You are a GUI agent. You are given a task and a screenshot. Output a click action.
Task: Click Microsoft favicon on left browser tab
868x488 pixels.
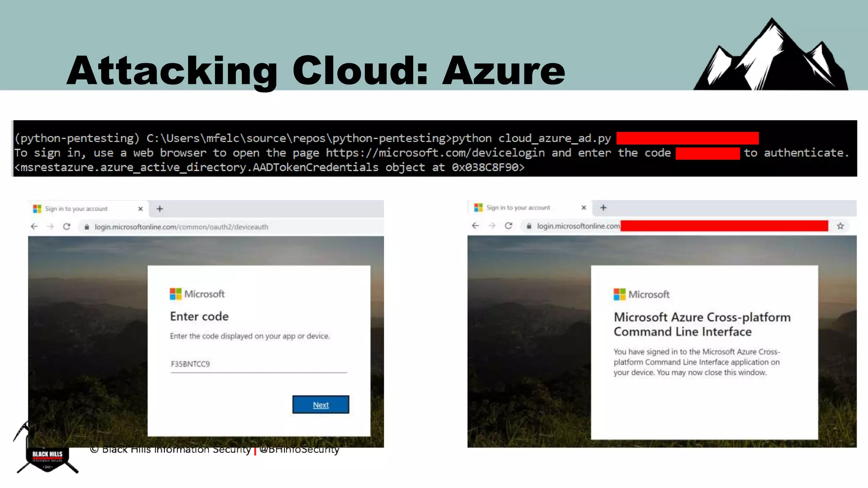pyautogui.click(x=37, y=209)
